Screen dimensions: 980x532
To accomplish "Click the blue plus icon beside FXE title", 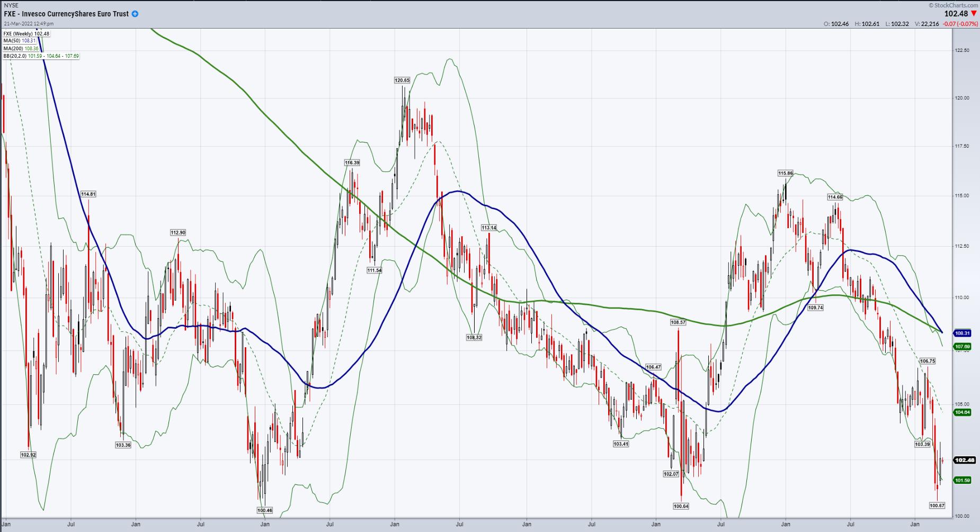I will point(135,14).
